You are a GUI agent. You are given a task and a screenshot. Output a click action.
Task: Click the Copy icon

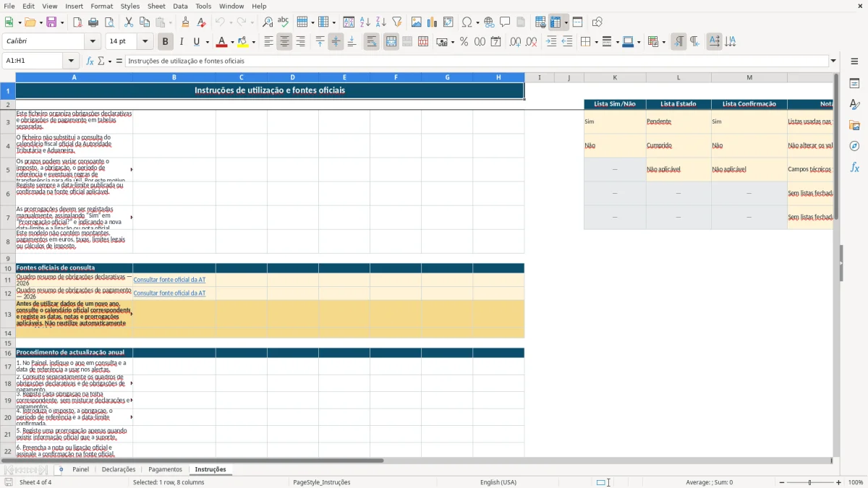[145, 22]
